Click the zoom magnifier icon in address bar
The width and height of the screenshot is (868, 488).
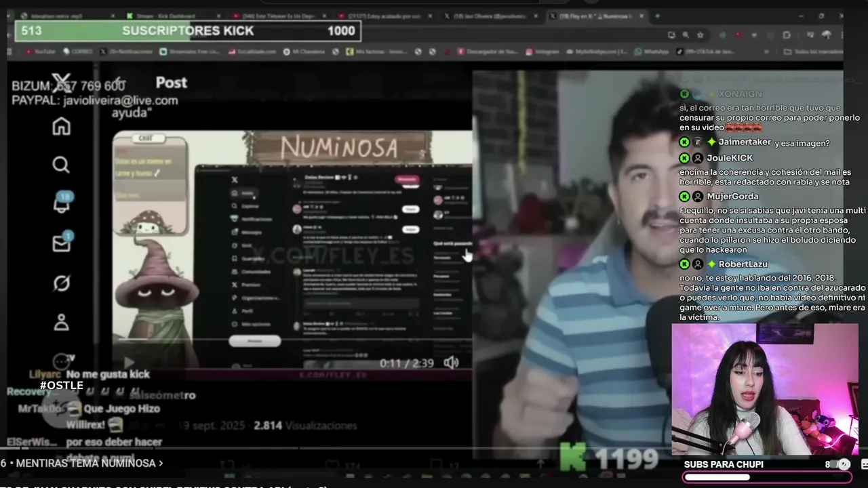[686, 35]
